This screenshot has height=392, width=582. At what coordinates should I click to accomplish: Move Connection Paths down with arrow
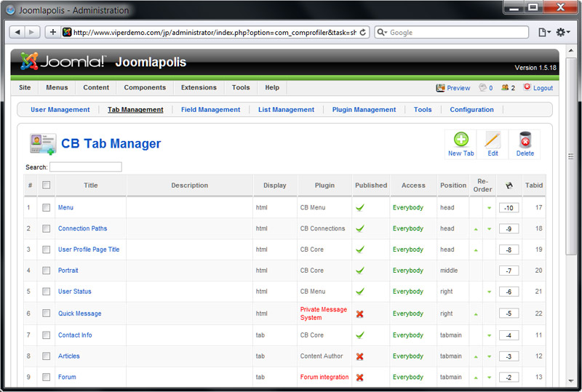pos(489,229)
